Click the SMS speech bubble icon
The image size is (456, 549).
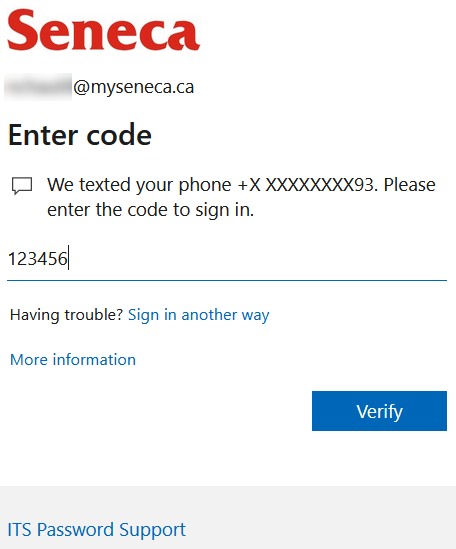(x=22, y=186)
